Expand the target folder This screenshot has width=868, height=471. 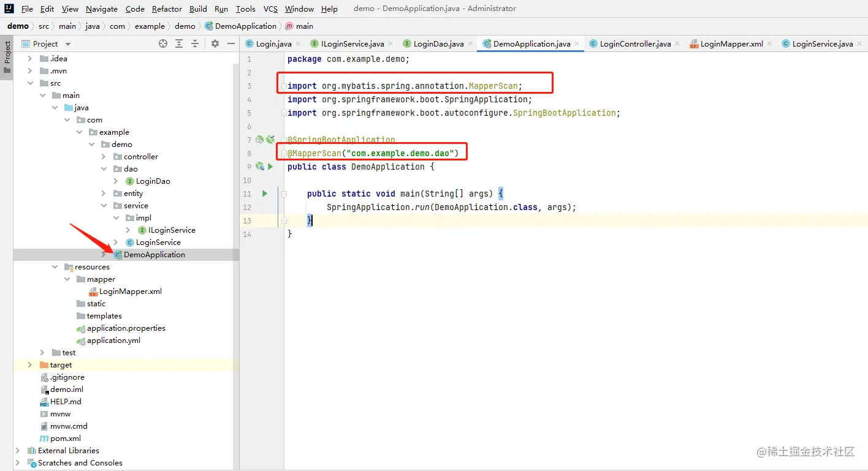point(30,365)
